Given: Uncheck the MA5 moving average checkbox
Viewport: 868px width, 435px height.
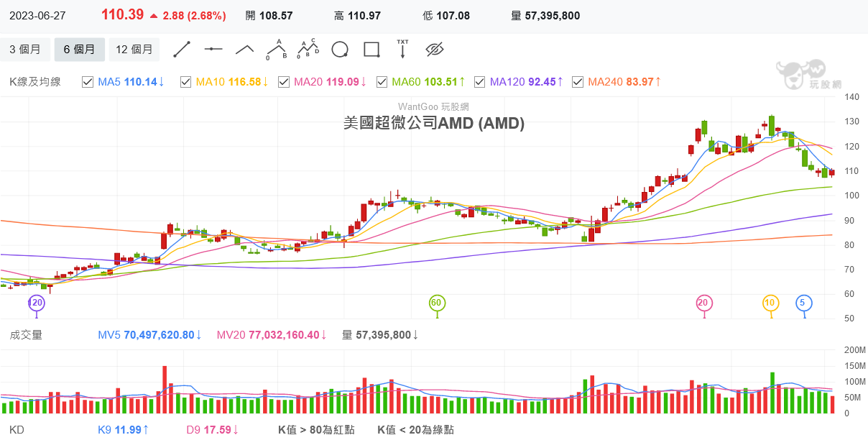Looking at the screenshot, I should pos(88,82).
